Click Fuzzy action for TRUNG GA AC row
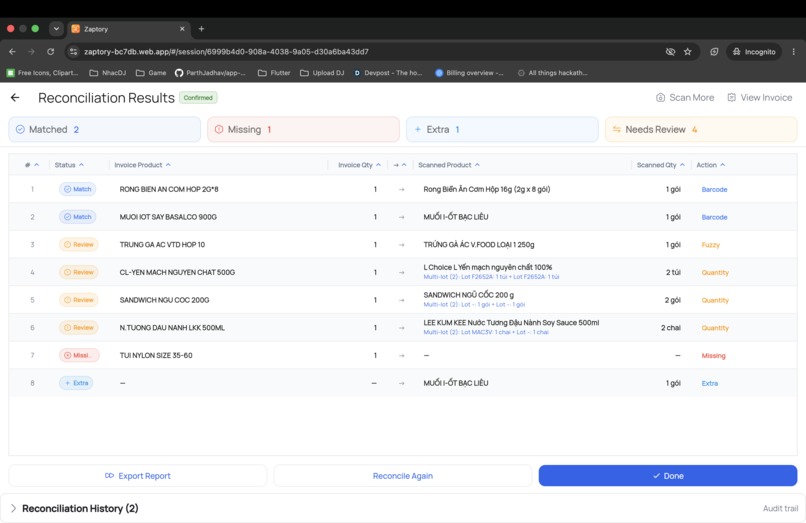Viewport: 806px width, 523px height. point(711,245)
